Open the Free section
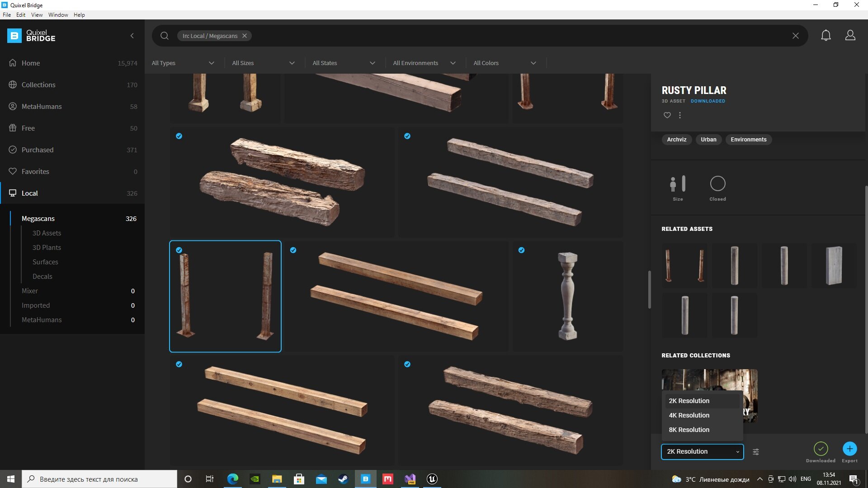The height and width of the screenshot is (488, 868). pyautogui.click(x=72, y=128)
